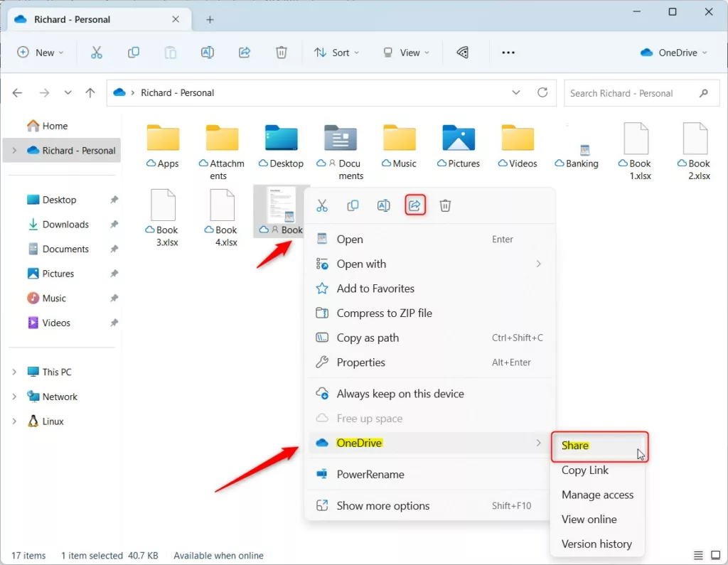Open the See more ellipsis menu
The image size is (728, 565).
pyautogui.click(x=508, y=53)
